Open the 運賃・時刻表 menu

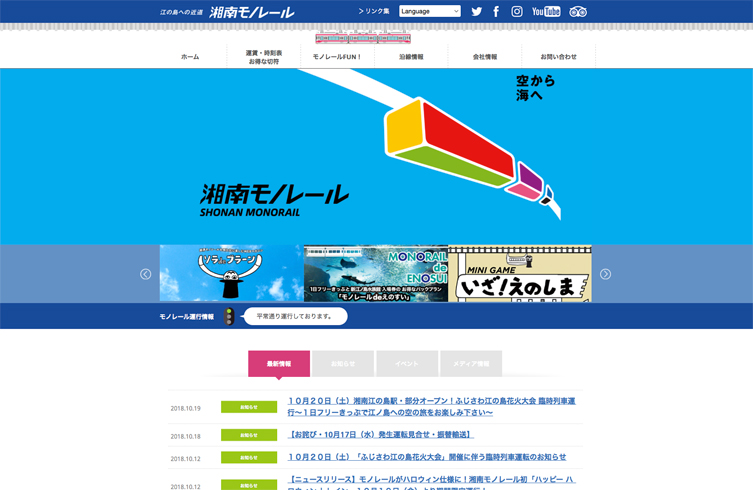(264, 57)
